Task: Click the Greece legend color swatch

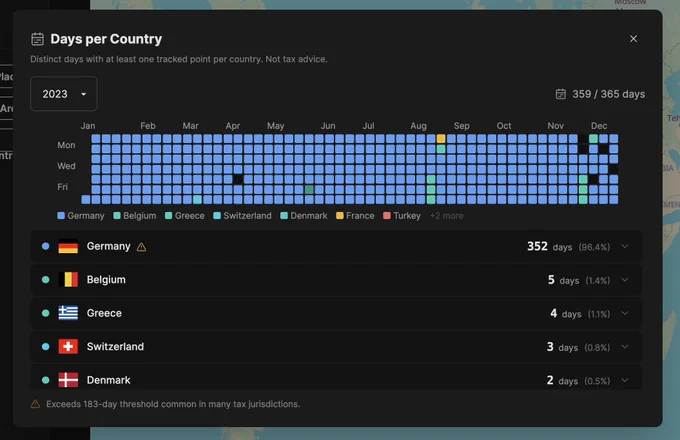Action: click(168, 215)
